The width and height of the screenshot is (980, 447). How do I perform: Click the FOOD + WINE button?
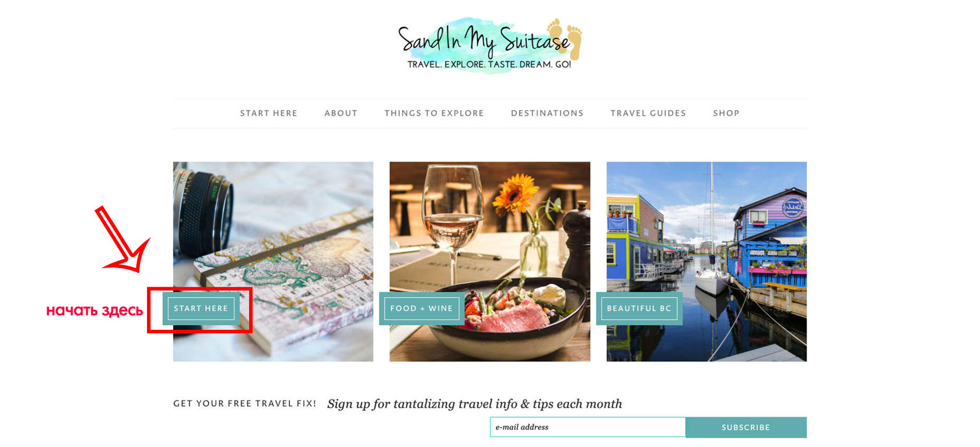click(x=422, y=308)
